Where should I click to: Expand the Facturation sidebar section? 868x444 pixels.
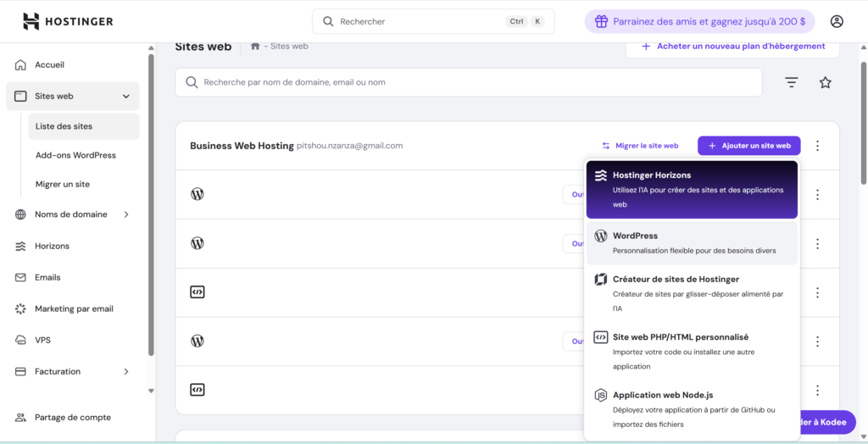click(x=126, y=371)
